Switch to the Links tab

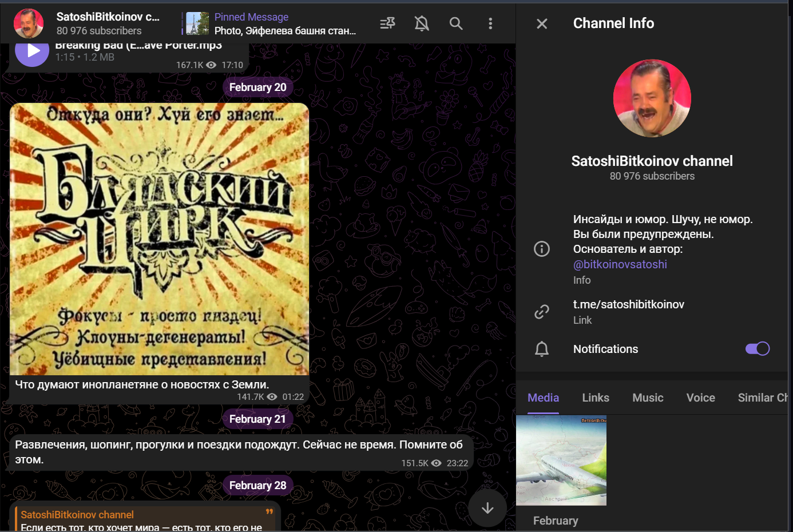596,398
